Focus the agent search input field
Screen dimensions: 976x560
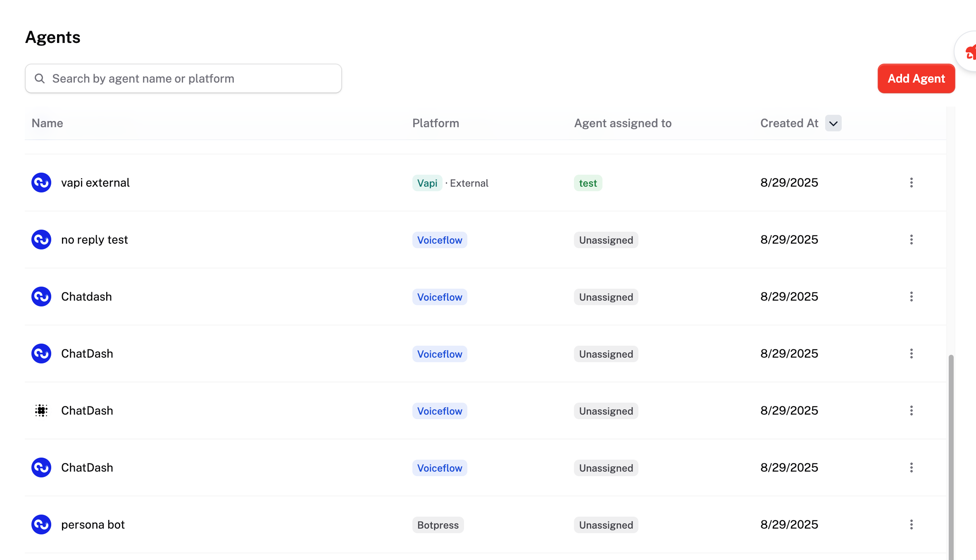click(183, 78)
